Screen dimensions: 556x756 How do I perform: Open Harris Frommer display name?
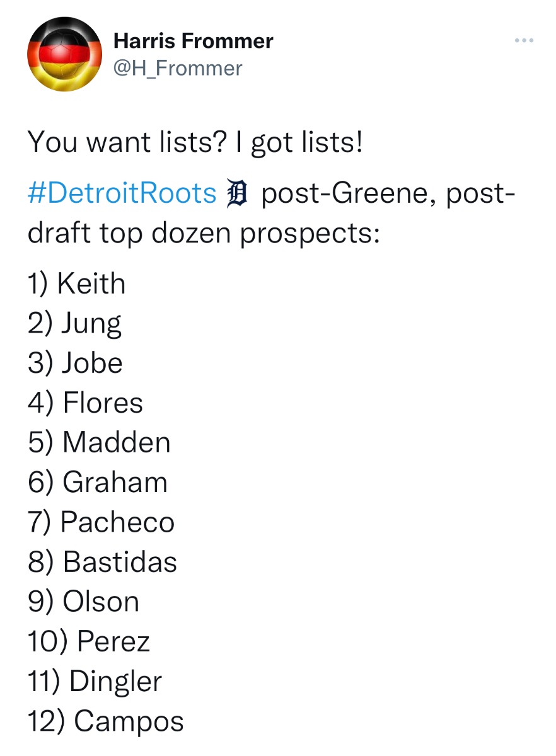pyautogui.click(x=193, y=41)
